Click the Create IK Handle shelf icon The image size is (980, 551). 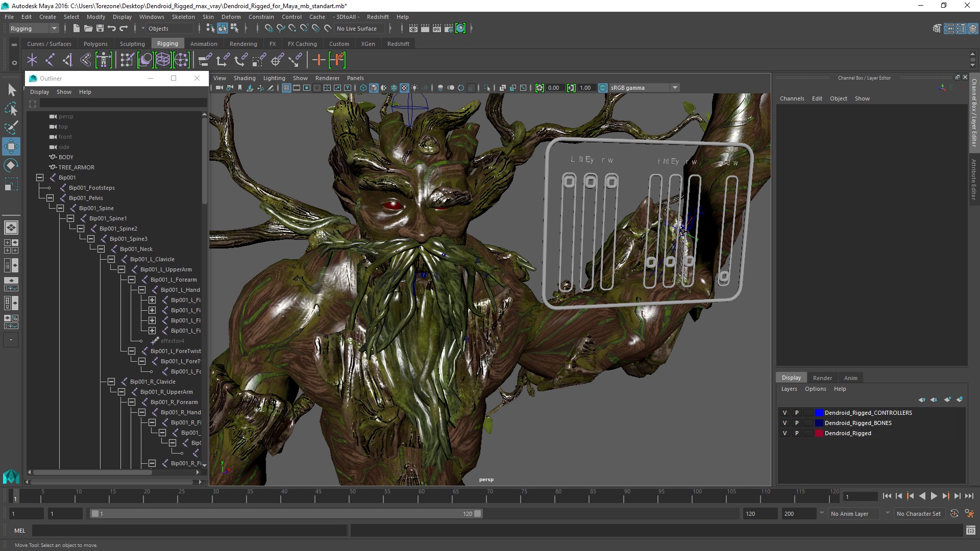click(68, 60)
